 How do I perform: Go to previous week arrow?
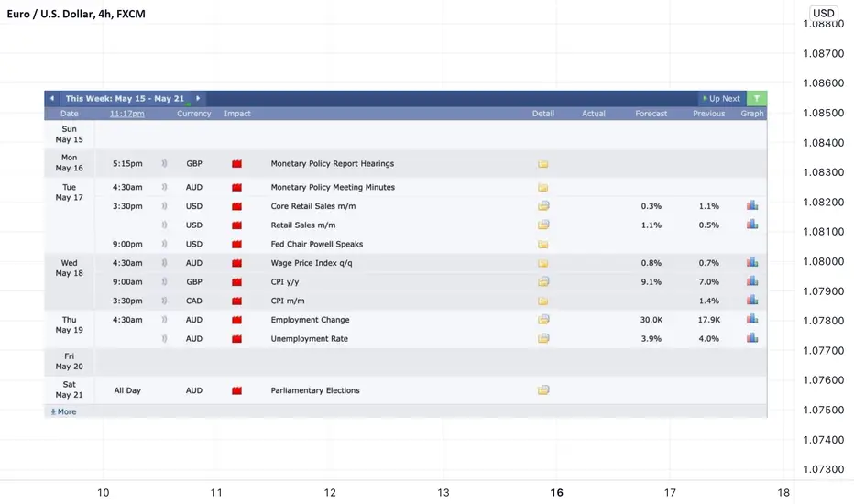click(x=52, y=99)
